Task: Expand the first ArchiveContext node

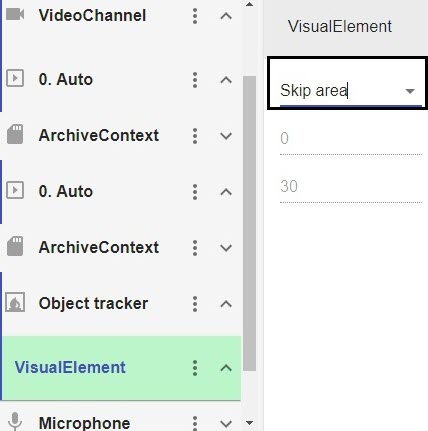Action: tap(226, 136)
